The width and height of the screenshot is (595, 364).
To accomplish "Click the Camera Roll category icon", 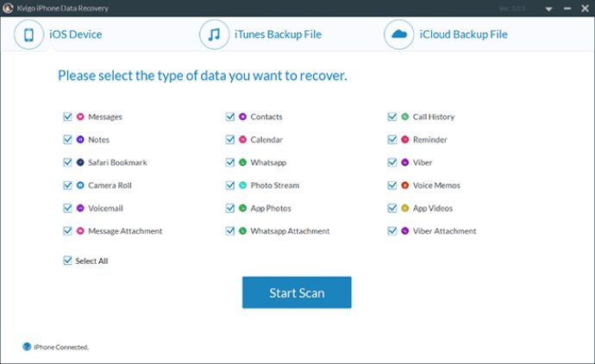I will [x=80, y=185].
